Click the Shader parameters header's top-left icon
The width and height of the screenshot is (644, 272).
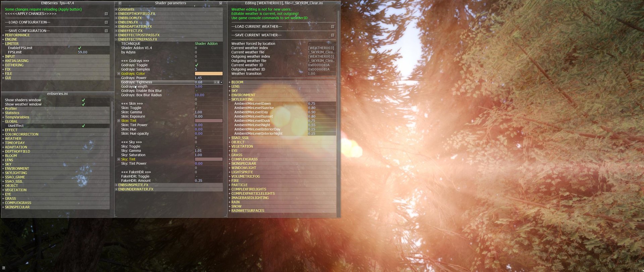[120, 3]
